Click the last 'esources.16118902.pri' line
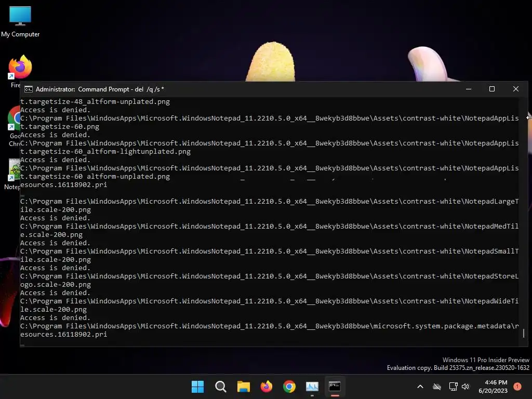This screenshot has height=399, width=532. [x=64, y=334]
